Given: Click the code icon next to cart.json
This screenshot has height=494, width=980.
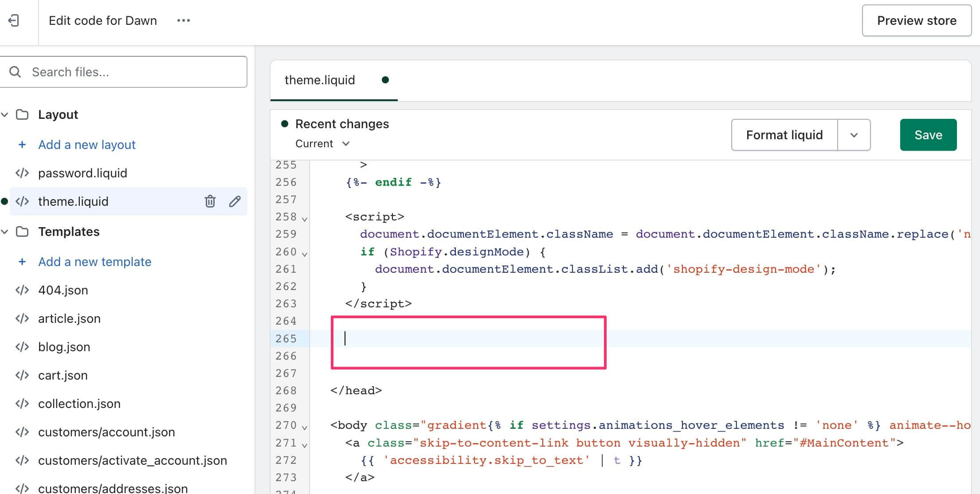Looking at the screenshot, I should click(x=22, y=375).
